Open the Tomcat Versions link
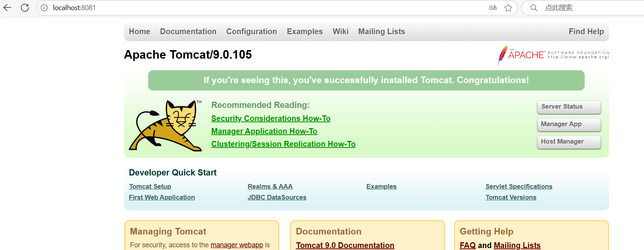The height and width of the screenshot is (250, 644). 511,197
